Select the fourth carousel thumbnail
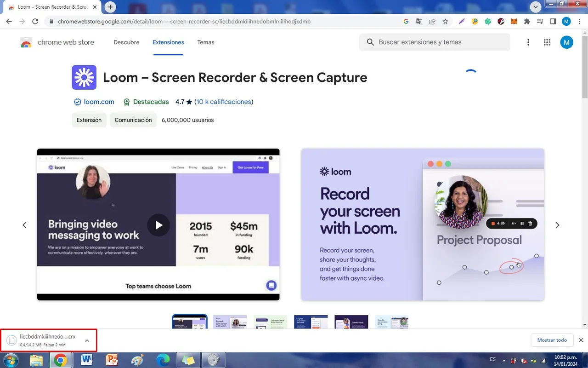Viewport: 588px width, 368px height. click(x=311, y=322)
